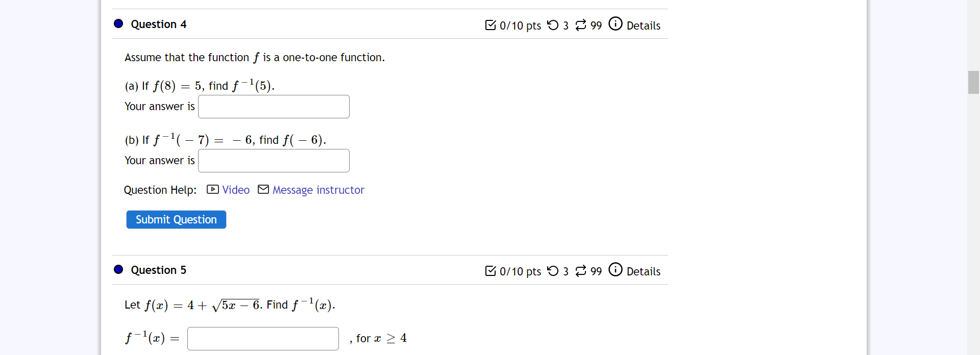Image resolution: width=980 pixels, height=355 pixels.
Task: Open the Video help link
Action: pos(236,189)
